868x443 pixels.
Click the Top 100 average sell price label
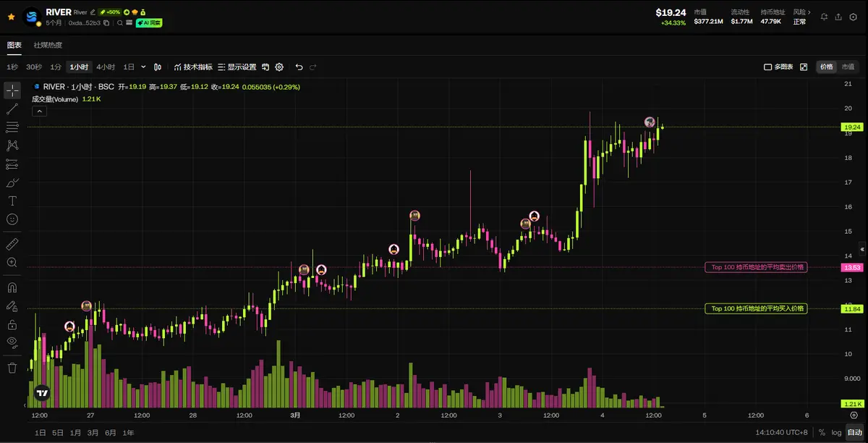click(757, 267)
